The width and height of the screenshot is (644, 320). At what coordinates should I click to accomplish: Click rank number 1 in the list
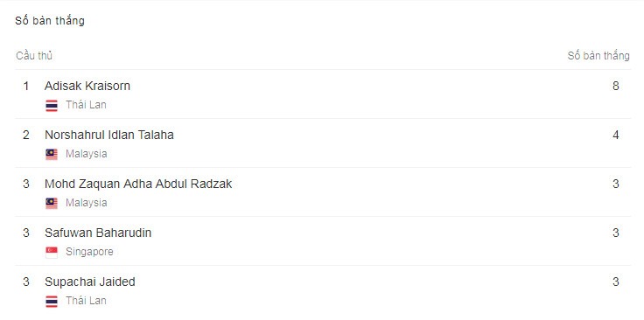point(26,86)
